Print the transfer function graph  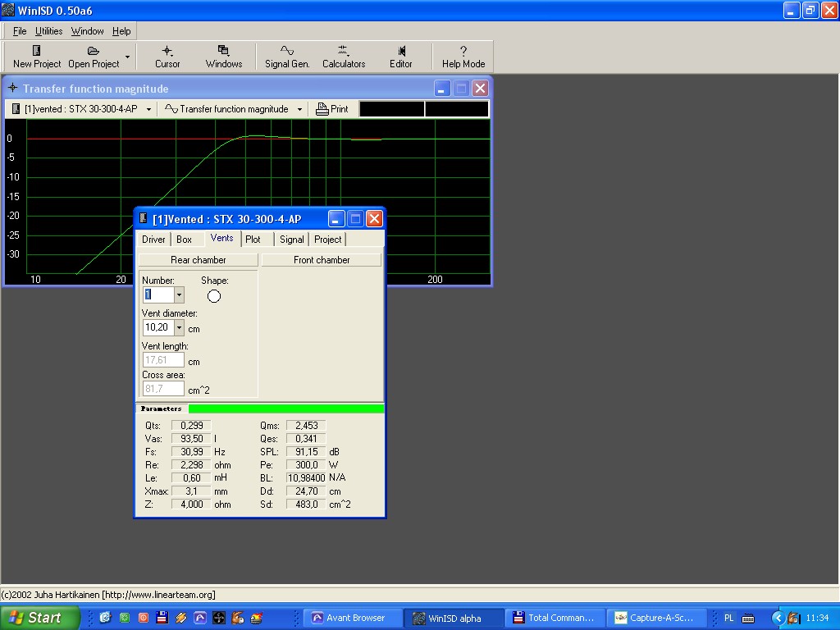[332, 109]
